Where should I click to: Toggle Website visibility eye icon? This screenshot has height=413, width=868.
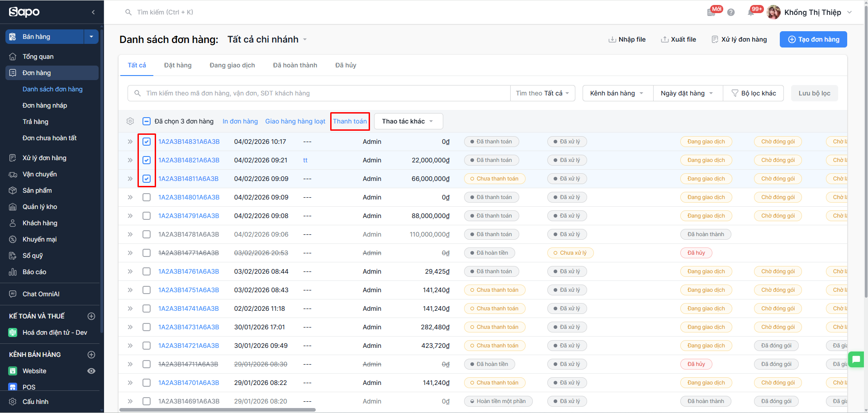[91, 371]
